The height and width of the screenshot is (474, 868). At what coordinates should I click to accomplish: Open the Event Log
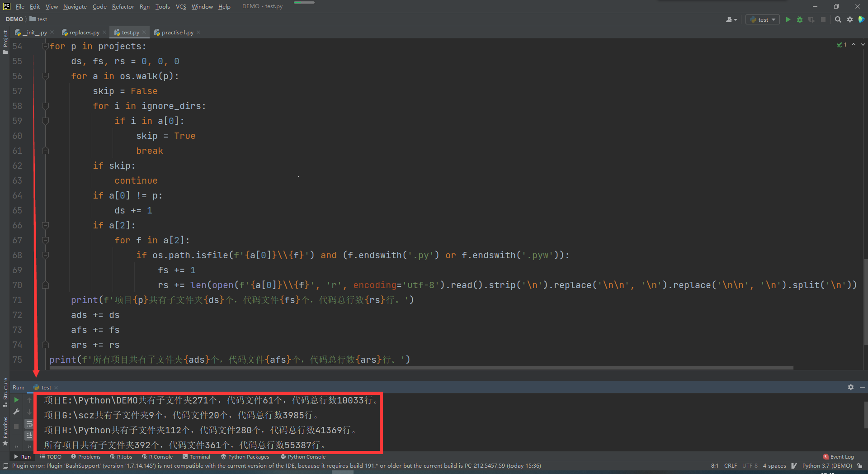(838, 457)
